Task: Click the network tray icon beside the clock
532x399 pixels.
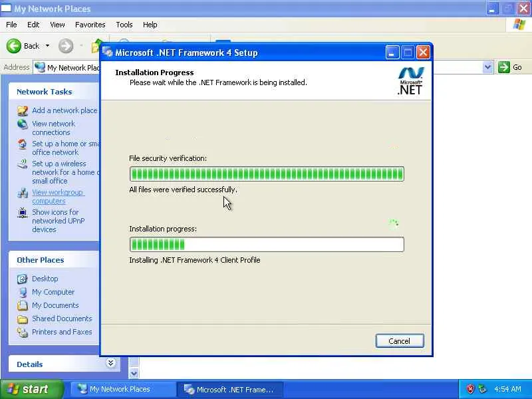Action: click(481, 389)
